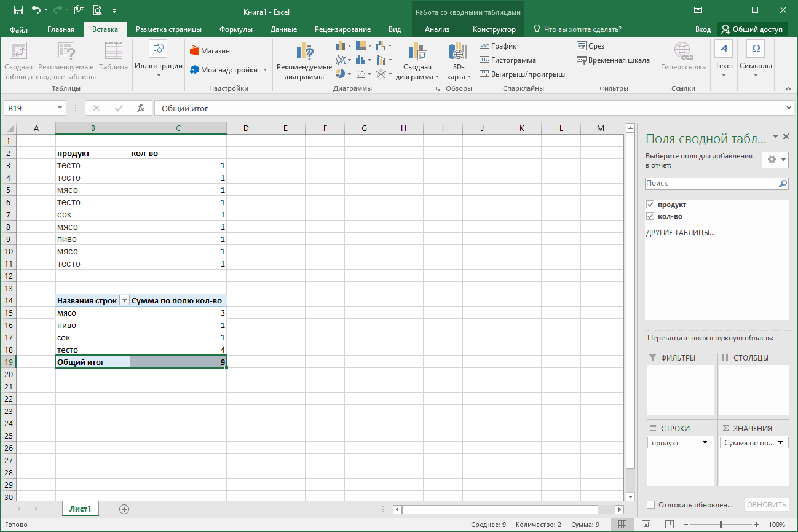Click the ДРУГИЕ ТАБЛИЦЫ... link
Image resolution: width=798 pixels, height=532 pixels.
tap(680, 233)
